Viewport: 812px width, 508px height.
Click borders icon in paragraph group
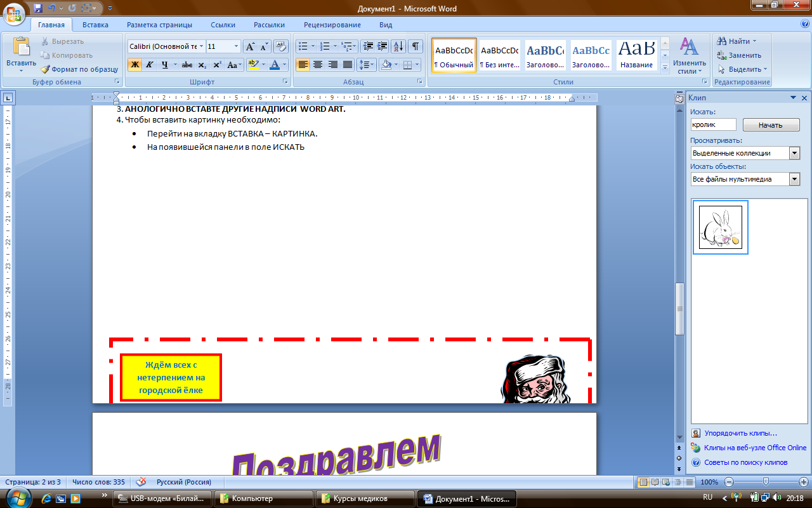point(407,65)
